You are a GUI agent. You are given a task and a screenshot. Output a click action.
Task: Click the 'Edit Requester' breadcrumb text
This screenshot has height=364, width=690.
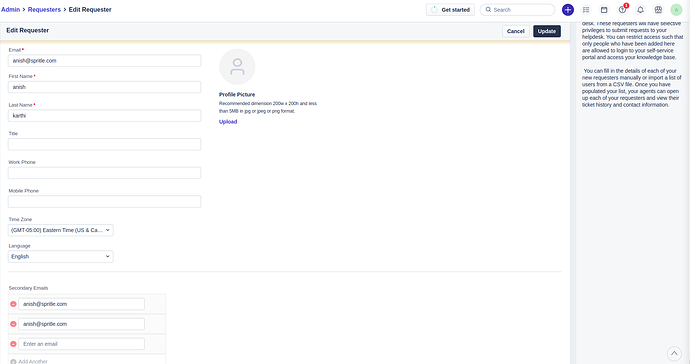point(90,9)
